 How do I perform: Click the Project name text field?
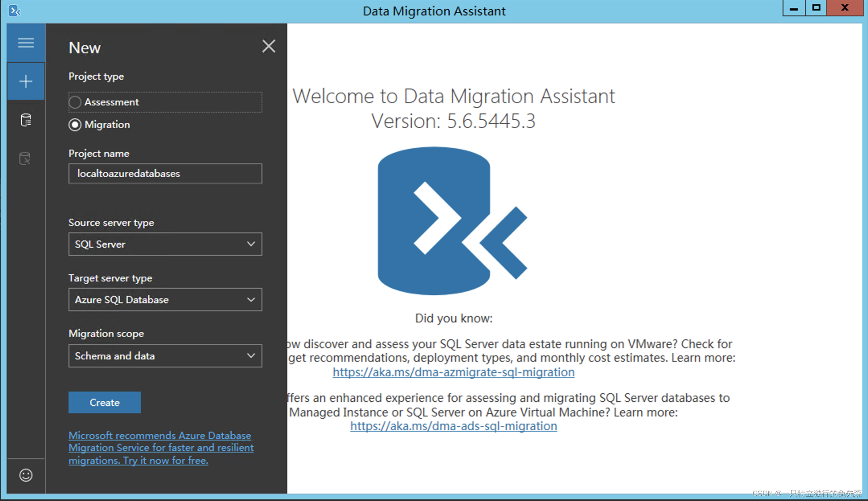(x=165, y=174)
